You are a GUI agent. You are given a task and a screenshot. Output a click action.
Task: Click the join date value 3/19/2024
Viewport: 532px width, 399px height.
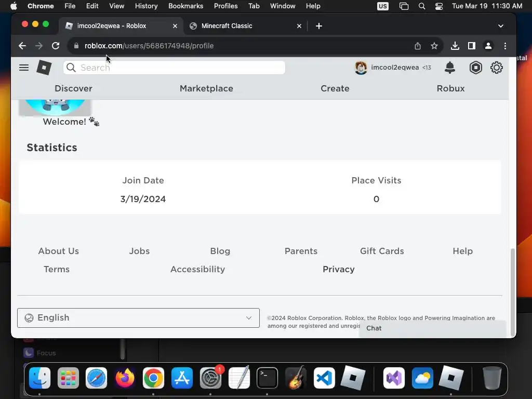point(143,199)
